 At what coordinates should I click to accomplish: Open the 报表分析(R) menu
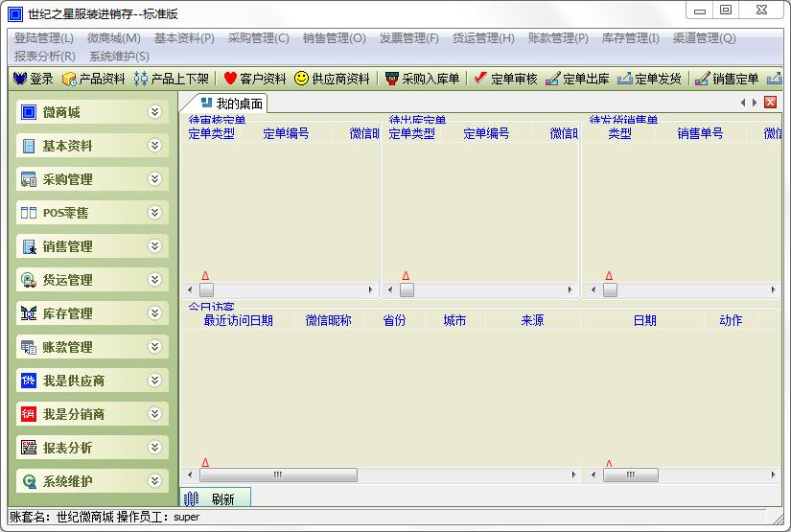point(45,56)
